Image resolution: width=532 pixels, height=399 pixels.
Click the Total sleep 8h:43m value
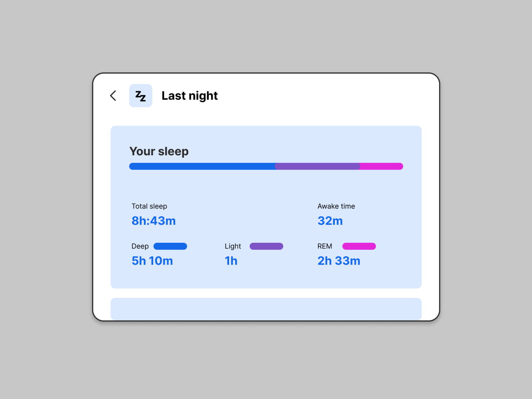click(153, 221)
